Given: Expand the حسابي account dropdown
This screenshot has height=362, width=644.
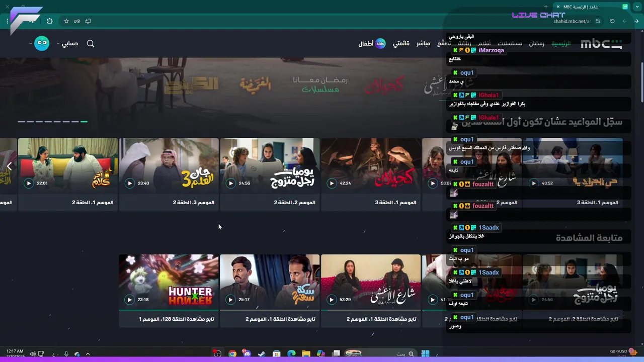Looking at the screenshot, I should (x=67, y=44).
